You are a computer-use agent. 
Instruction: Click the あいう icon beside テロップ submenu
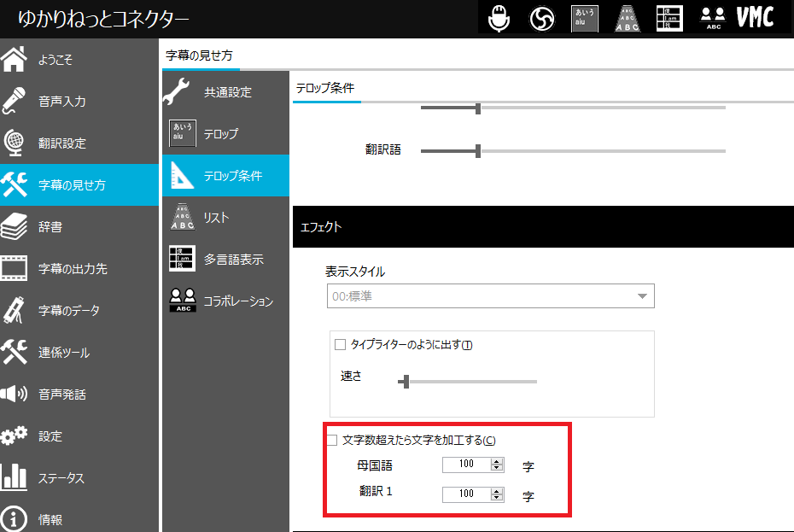(183, 133)
